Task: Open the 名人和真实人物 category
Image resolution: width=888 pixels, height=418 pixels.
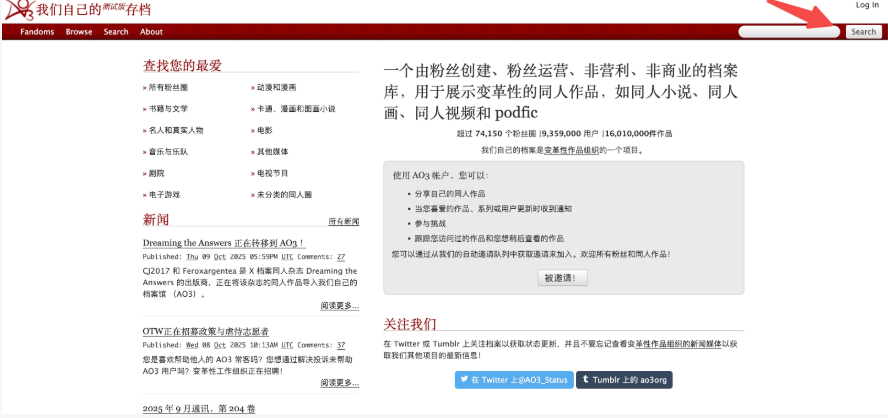Action: tap(176, 130)
